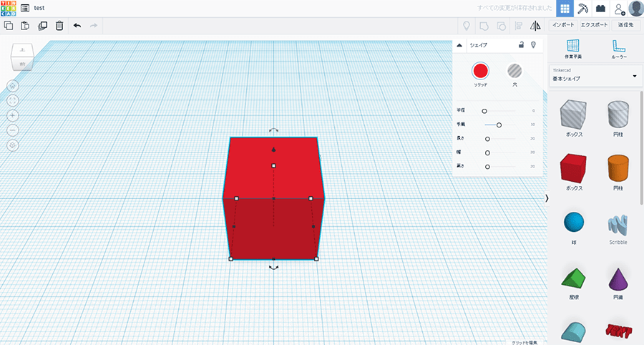
Task: Open the design list icon beside test
Action: point(25,8)
